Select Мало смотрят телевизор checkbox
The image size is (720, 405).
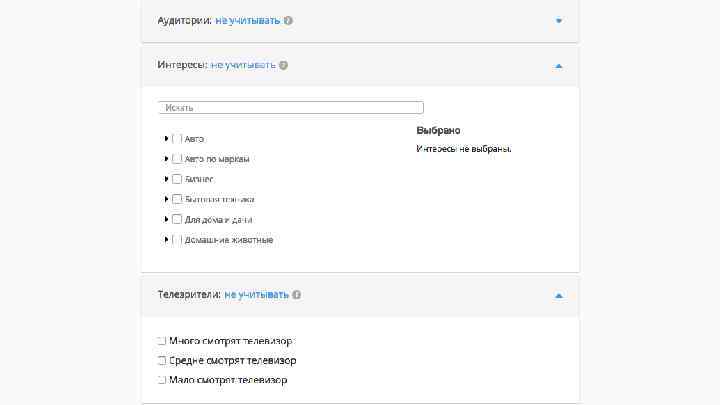pos(162,380)
